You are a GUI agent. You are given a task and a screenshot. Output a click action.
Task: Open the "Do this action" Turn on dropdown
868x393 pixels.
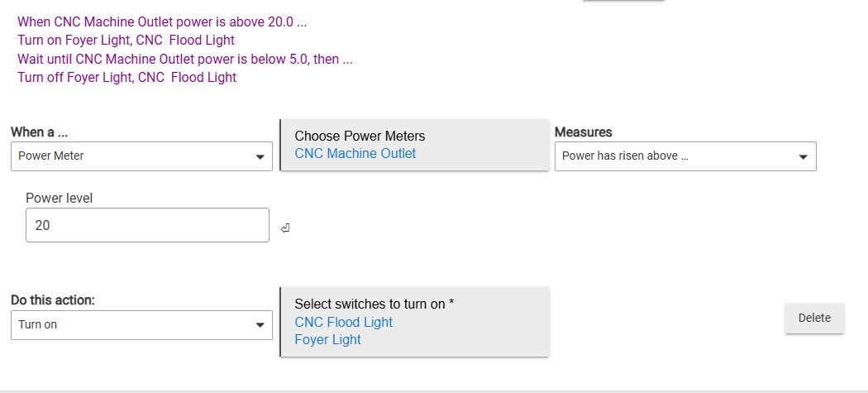141,325
